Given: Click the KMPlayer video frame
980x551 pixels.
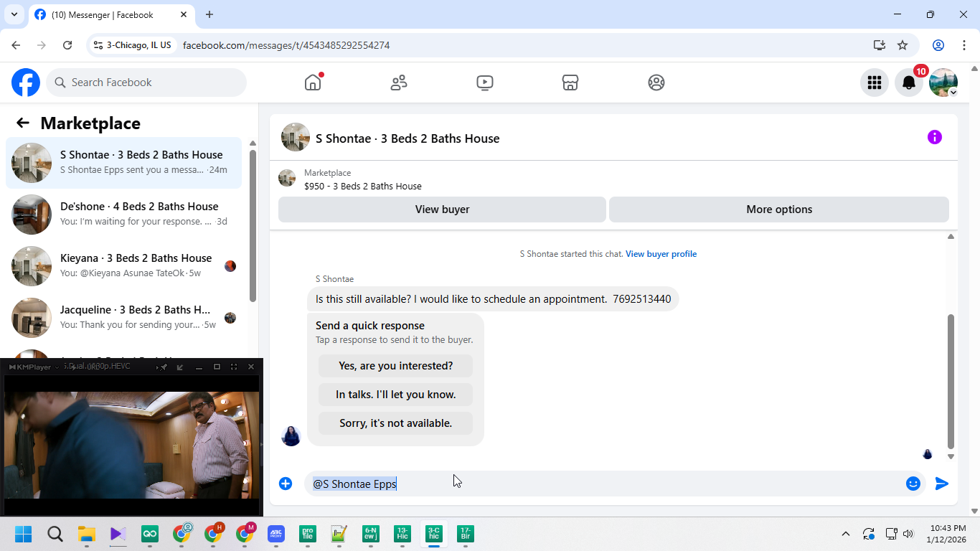Looking at the screenshot, I should pyautogui.click(x=131, y=445).
